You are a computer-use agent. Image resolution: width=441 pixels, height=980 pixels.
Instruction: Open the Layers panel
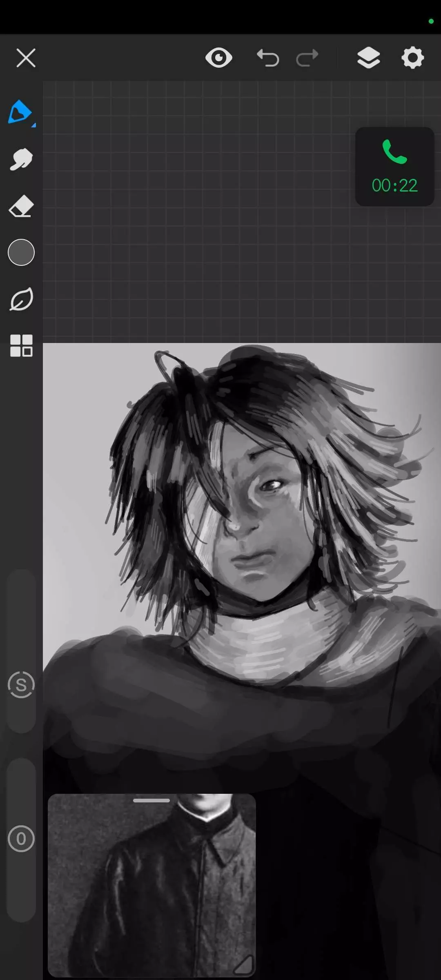[x=368, y=58]
